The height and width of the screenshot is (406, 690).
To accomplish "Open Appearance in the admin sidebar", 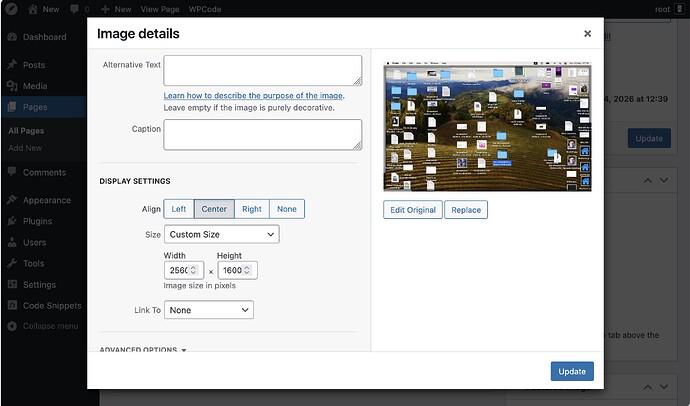I will tap(47, 200).
